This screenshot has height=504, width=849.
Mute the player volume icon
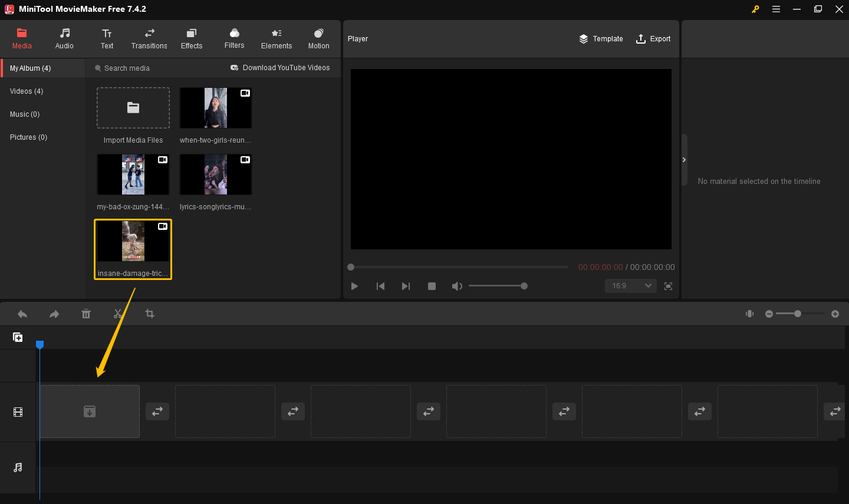coord(457,286)
